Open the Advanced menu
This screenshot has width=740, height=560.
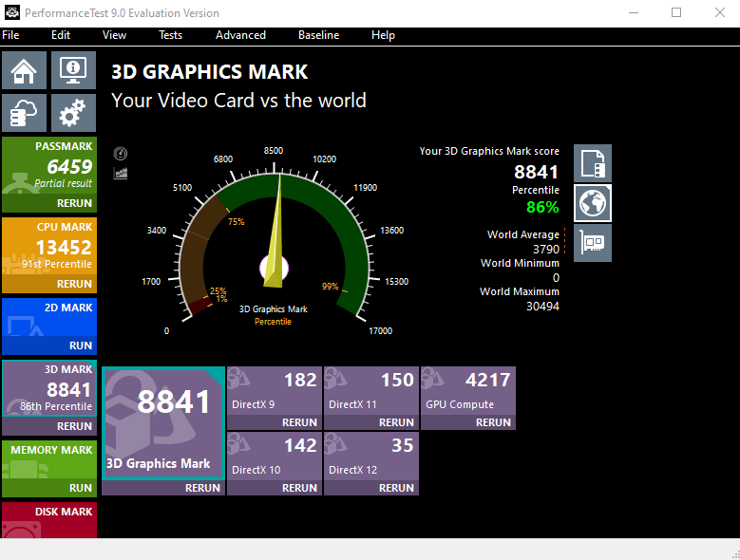(240, 35)
